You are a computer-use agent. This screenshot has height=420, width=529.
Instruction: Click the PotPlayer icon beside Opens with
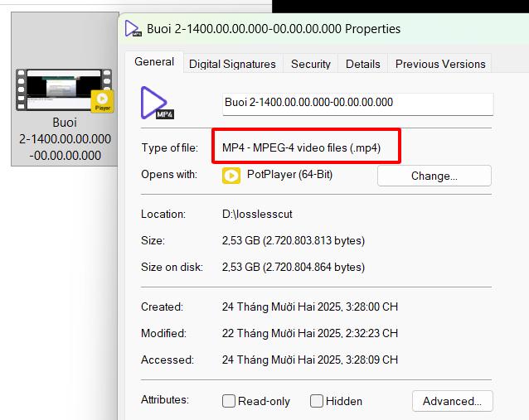(x=231, y=176)
